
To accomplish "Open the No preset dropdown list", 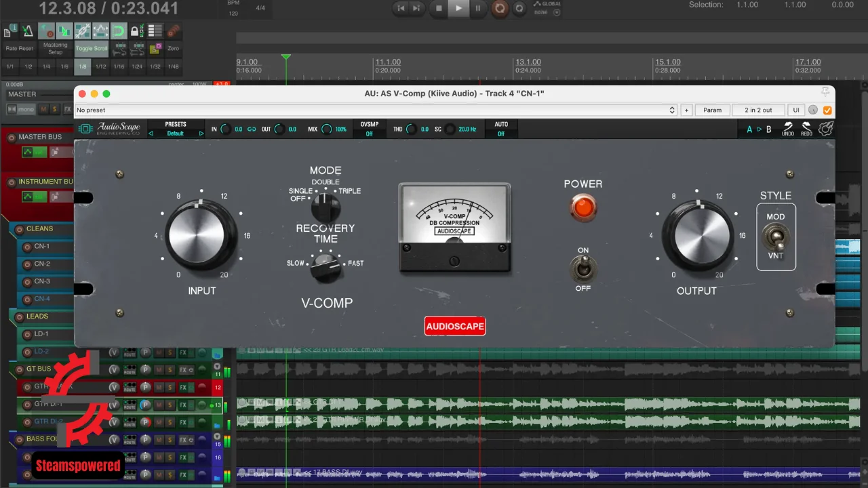I will coord(376,110).
